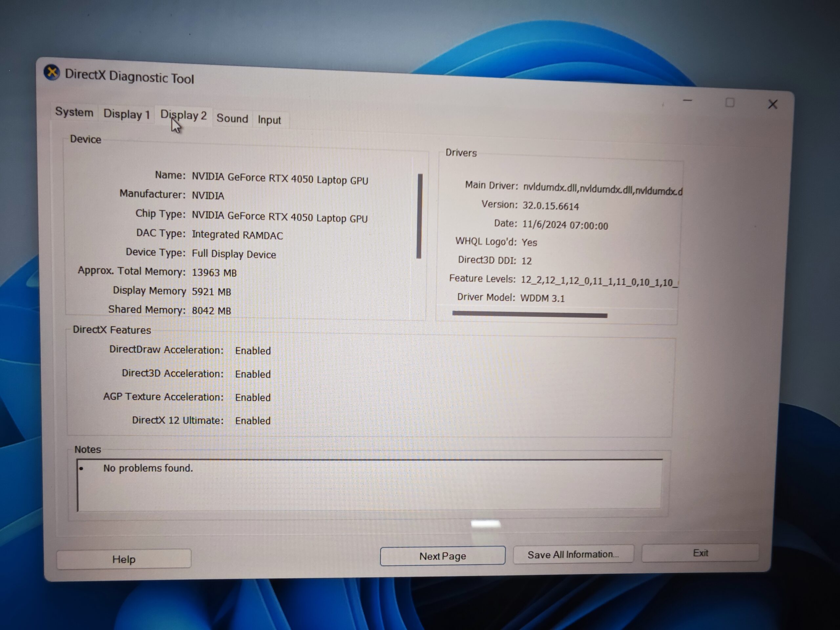Minimize the DirectX Diagnostic Tool window

pos(687,101)
